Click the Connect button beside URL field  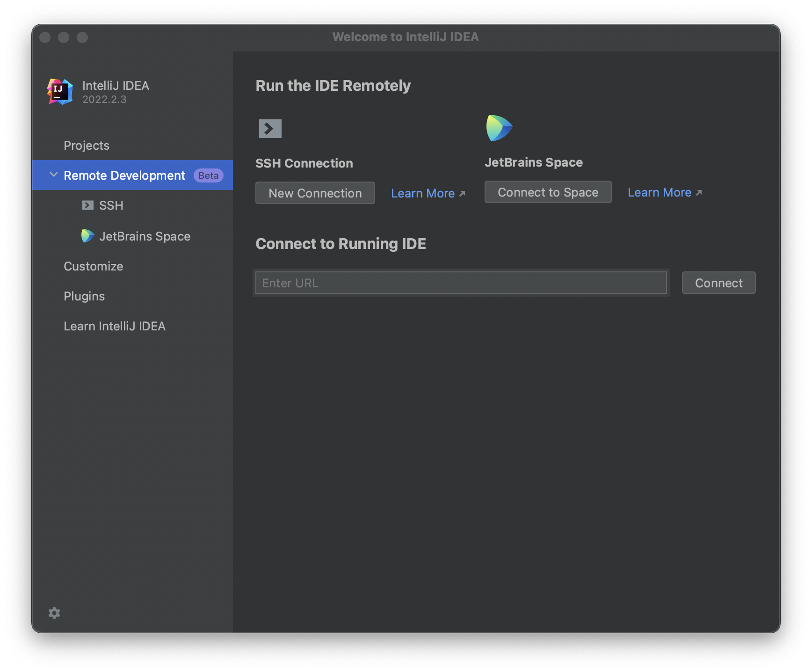tap(719, 283)
